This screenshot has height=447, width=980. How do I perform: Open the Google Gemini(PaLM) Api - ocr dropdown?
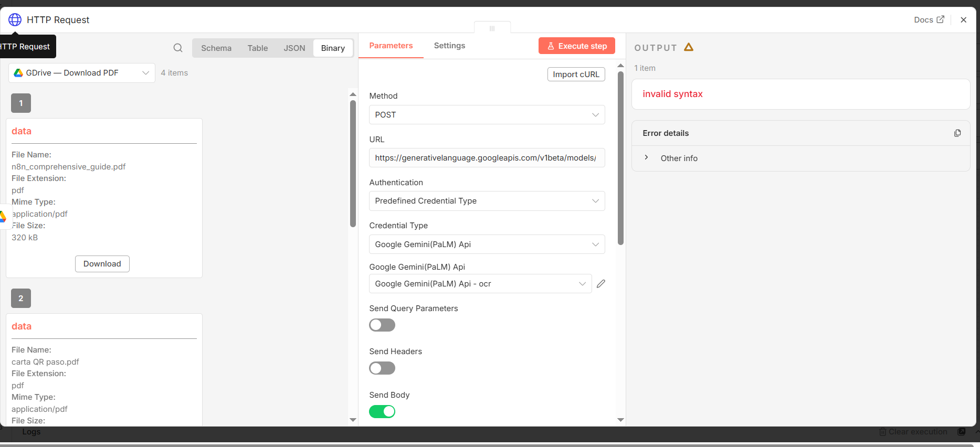(x=480, y=284)
